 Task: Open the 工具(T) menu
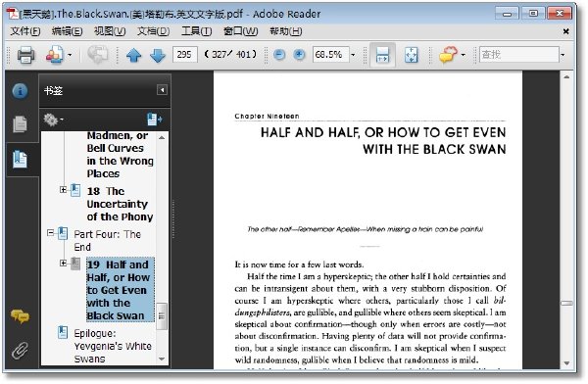click(x=197, y=31)
